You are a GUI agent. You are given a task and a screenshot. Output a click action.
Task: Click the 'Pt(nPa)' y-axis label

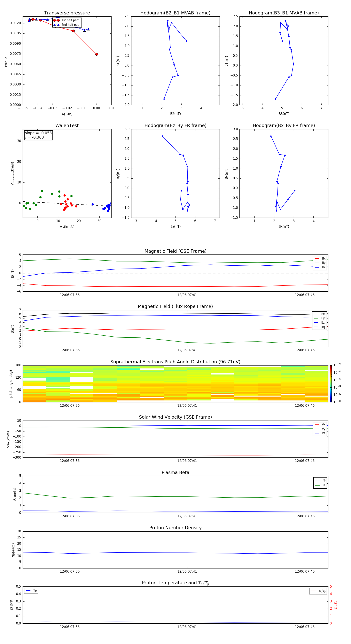[x=6, y=61]
